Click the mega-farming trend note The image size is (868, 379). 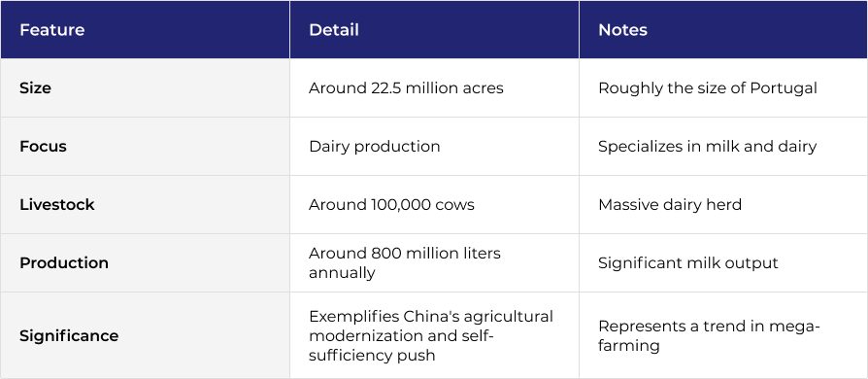coord(709,336)
